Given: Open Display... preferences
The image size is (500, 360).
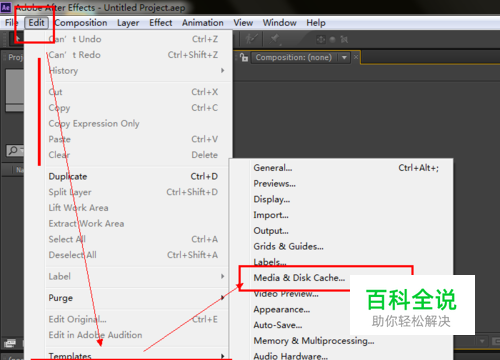Looking at the screenshot, I should point(341,199).
